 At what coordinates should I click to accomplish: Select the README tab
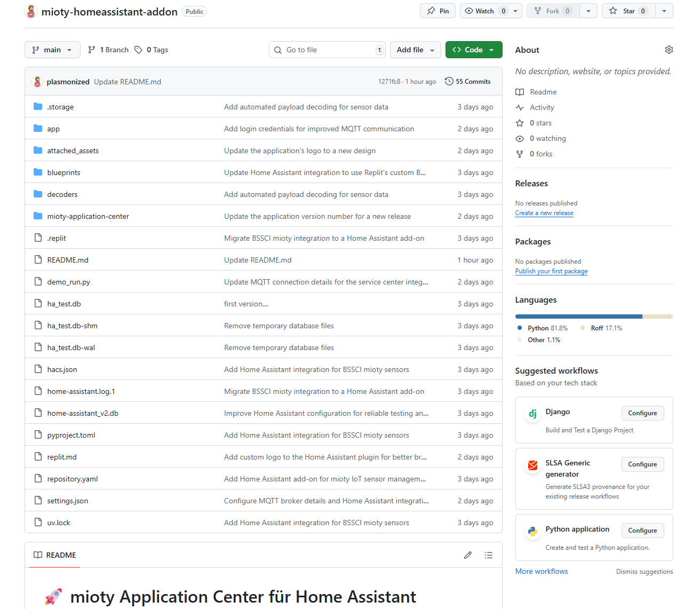tap(55, 555)
